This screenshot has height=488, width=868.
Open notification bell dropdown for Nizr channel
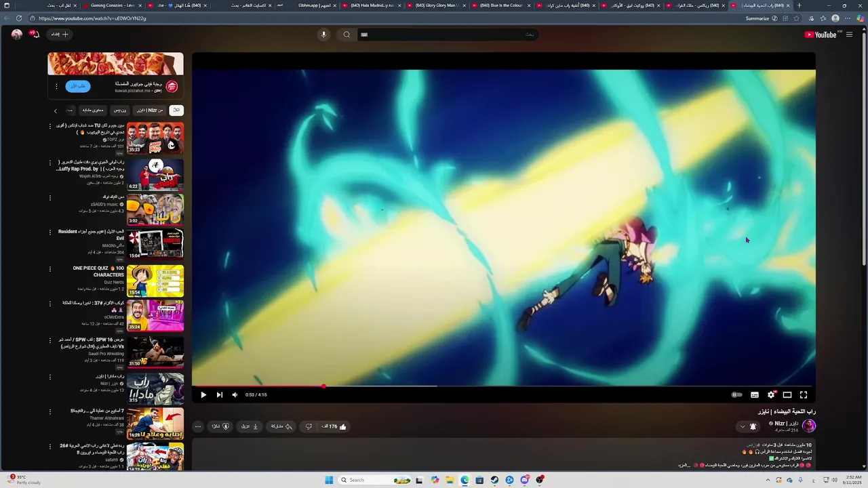(748, 426)
